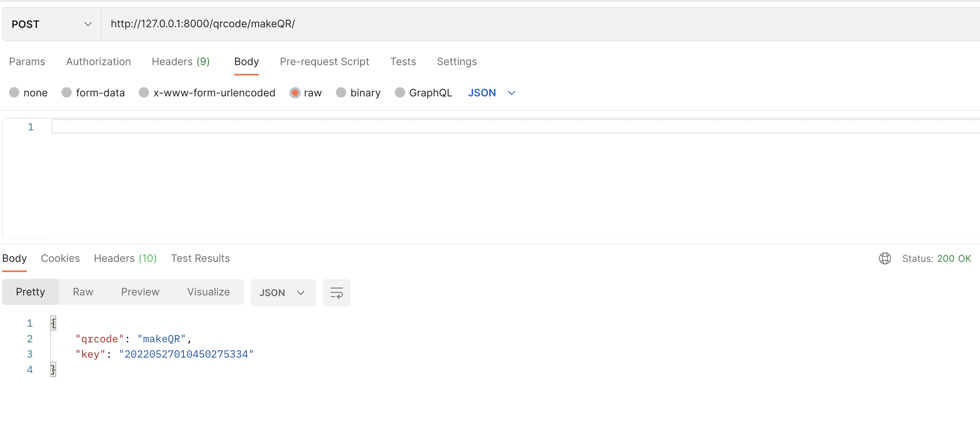Open the Authorization tab
Viewport: 980px width, 442px height.
(x=98, y=61)
